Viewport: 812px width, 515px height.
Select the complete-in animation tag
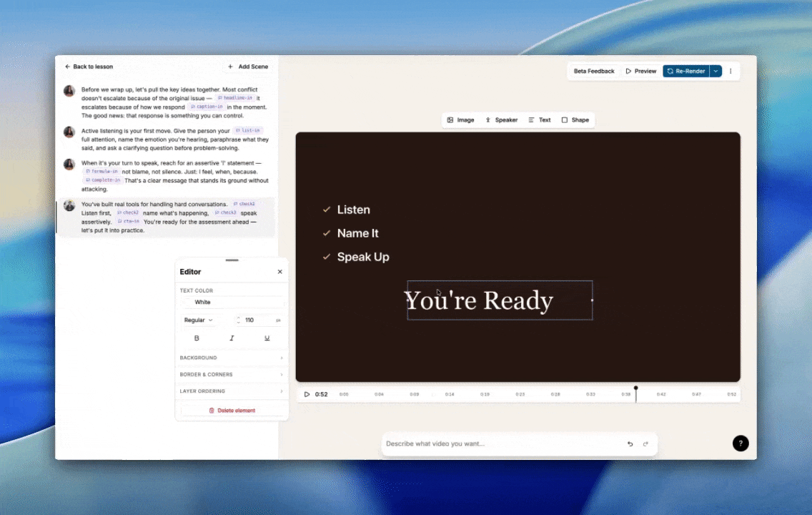click(x=102, y=180)
